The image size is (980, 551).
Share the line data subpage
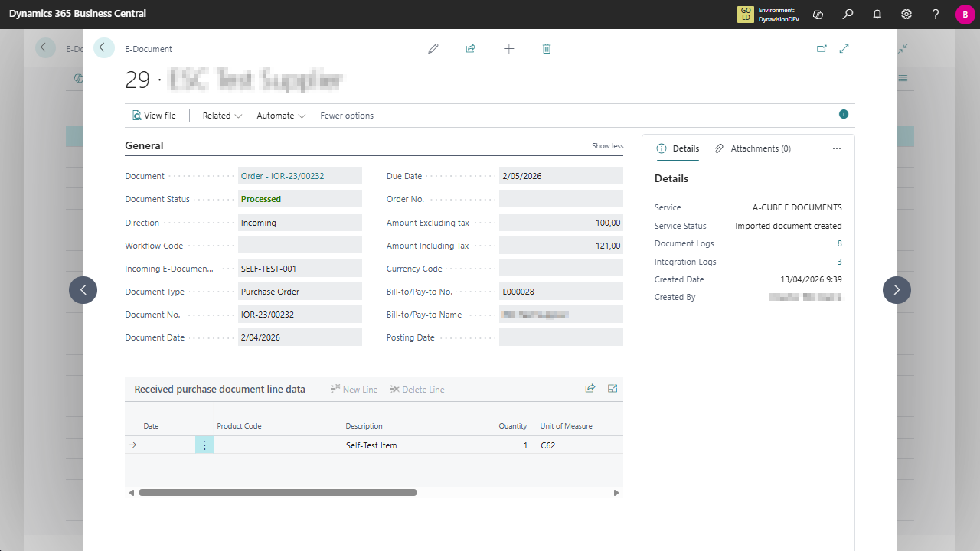pos(590,389)
